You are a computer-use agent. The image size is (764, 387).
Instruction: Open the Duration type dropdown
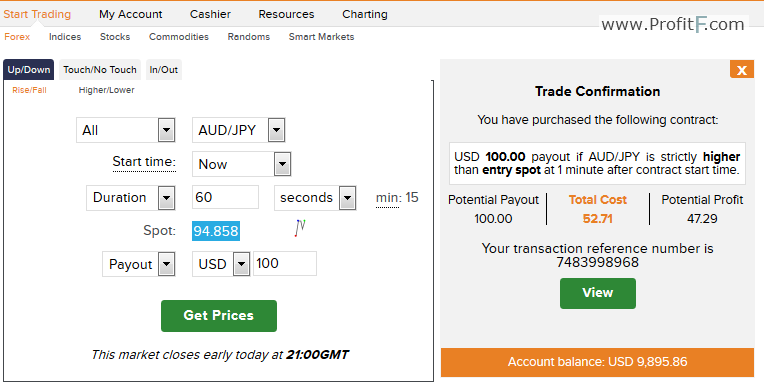click(x=131, y=197)
